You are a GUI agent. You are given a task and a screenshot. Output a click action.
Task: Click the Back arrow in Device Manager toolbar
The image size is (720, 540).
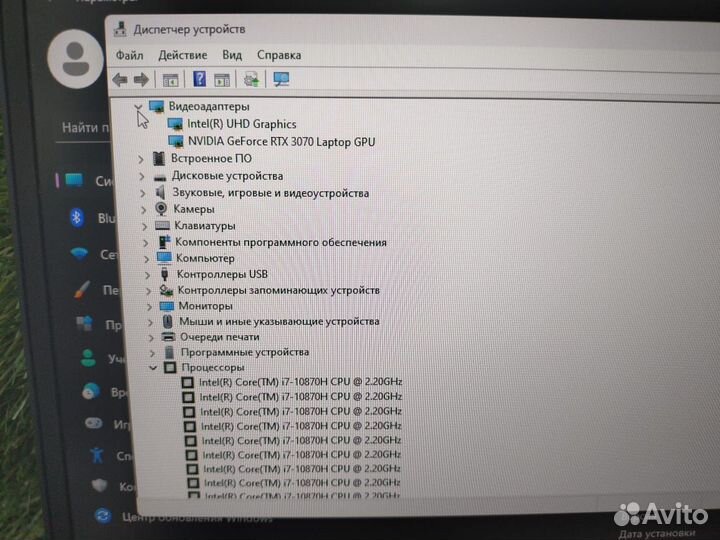pos(120,79)
